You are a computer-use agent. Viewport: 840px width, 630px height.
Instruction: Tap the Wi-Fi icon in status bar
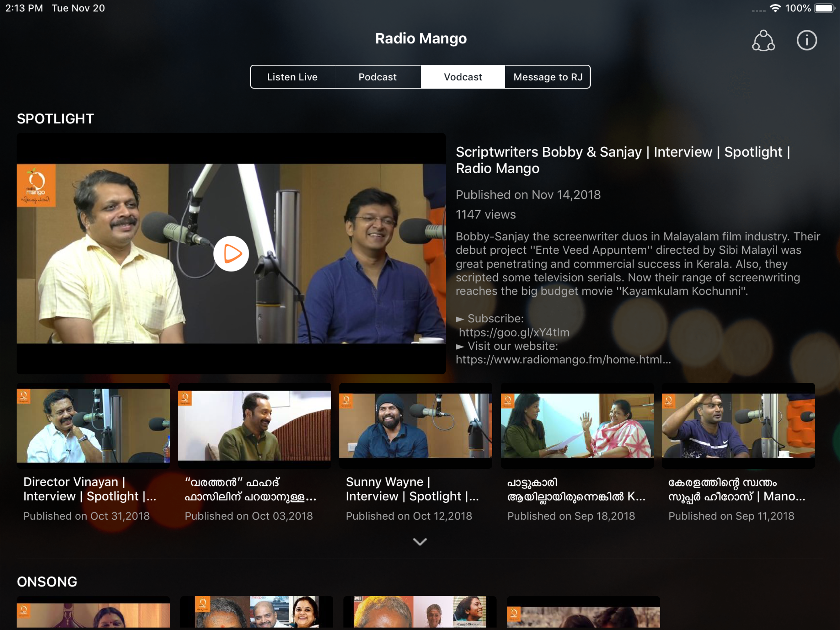click(775, 8)
